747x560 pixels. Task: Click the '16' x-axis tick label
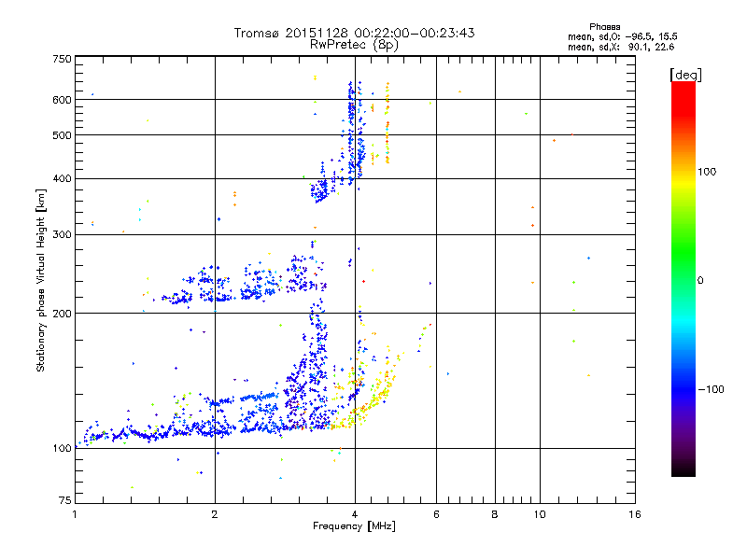pos(635,514)
